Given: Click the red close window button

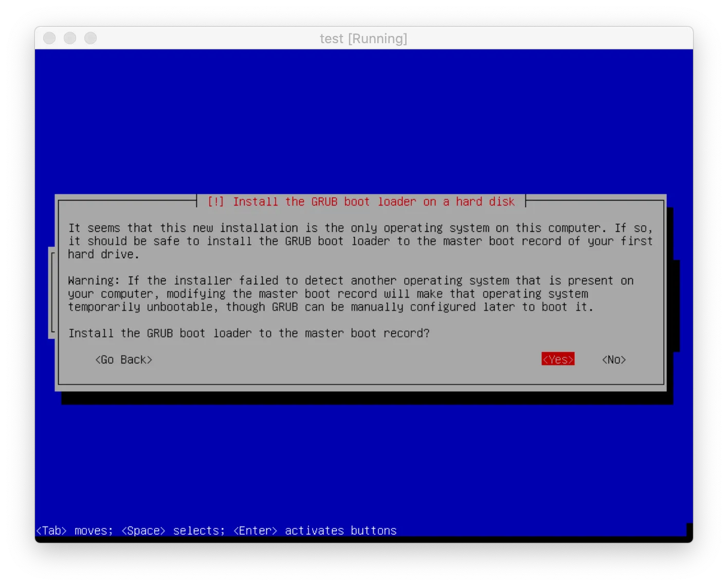Looking at the screenshot, I should [49, 38].
